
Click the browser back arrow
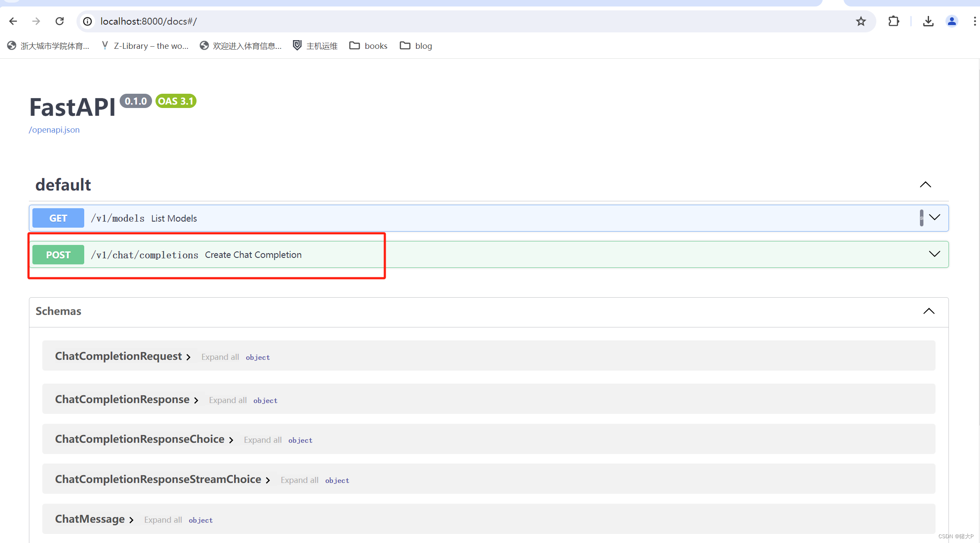13,21
